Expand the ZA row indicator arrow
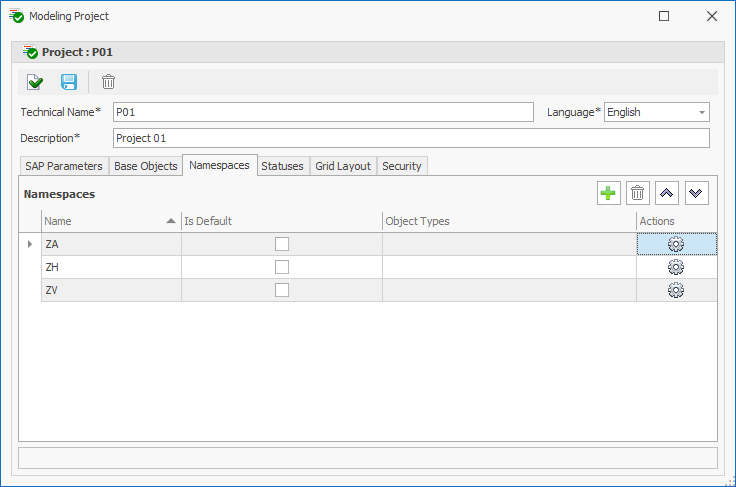 [x=30, y=244]
